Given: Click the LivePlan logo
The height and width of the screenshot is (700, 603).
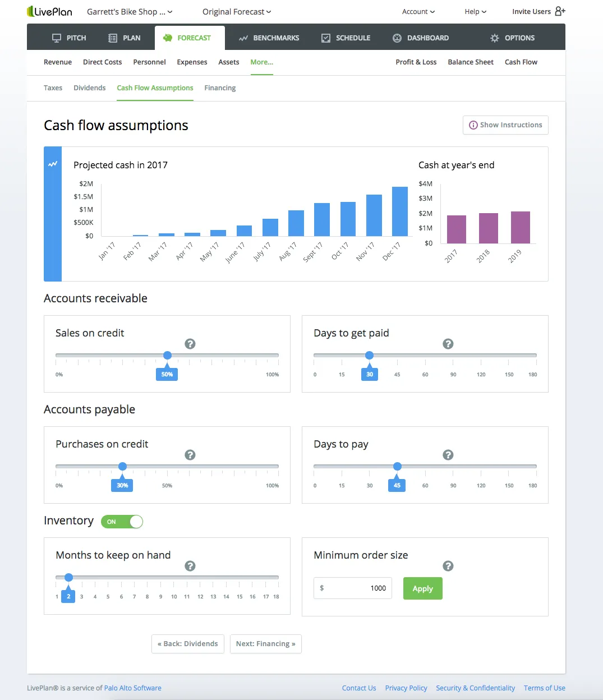Looking at the screenshot, I should click(x=49, y=11).
